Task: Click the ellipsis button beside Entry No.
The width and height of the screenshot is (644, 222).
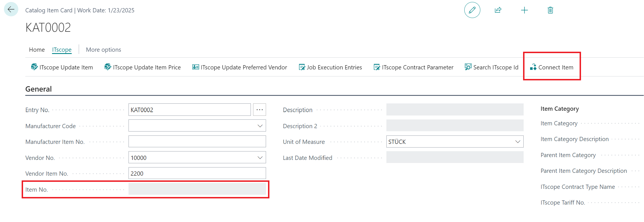Action: click(x=259, y=110)
